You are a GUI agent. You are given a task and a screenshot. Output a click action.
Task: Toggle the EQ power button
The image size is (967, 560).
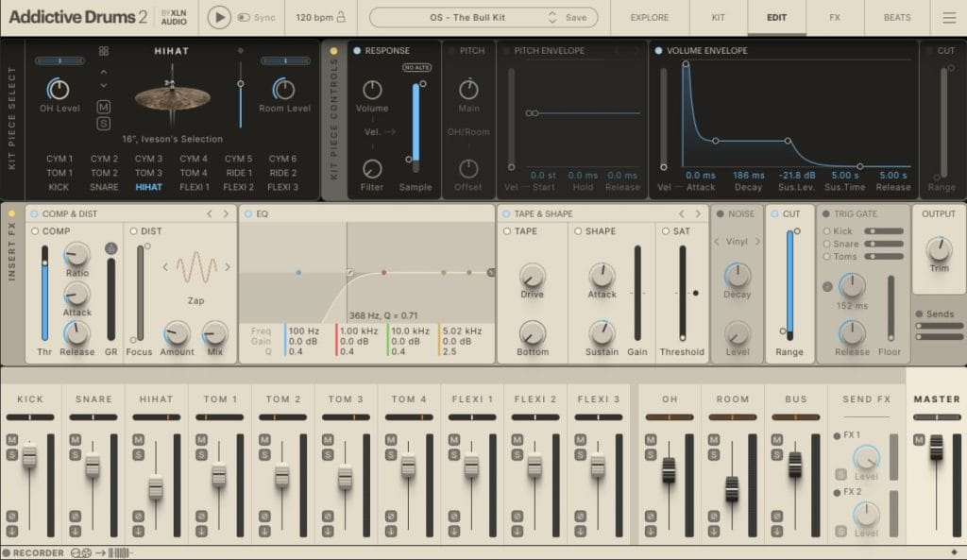tap(248, 213)
